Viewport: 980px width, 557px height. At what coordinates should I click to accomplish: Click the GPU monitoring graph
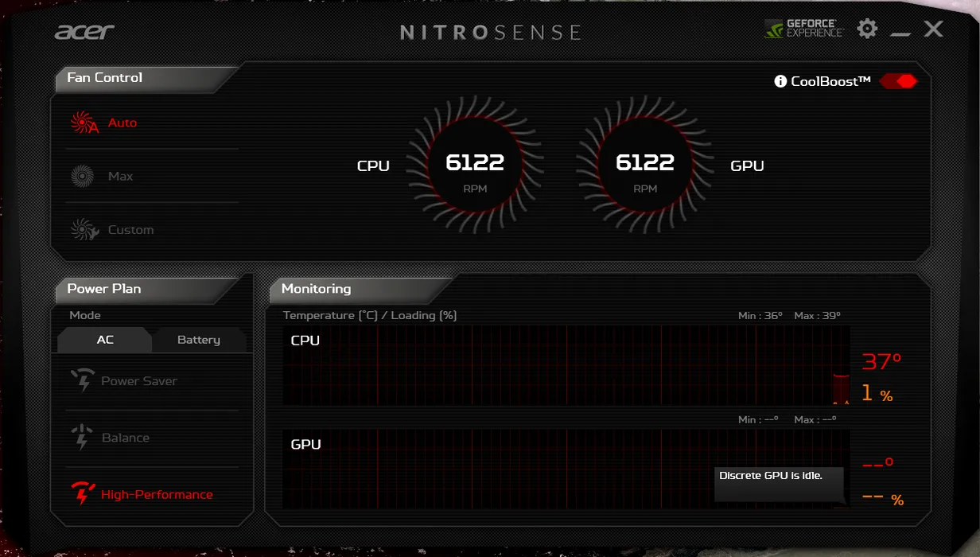pos(566,469)
